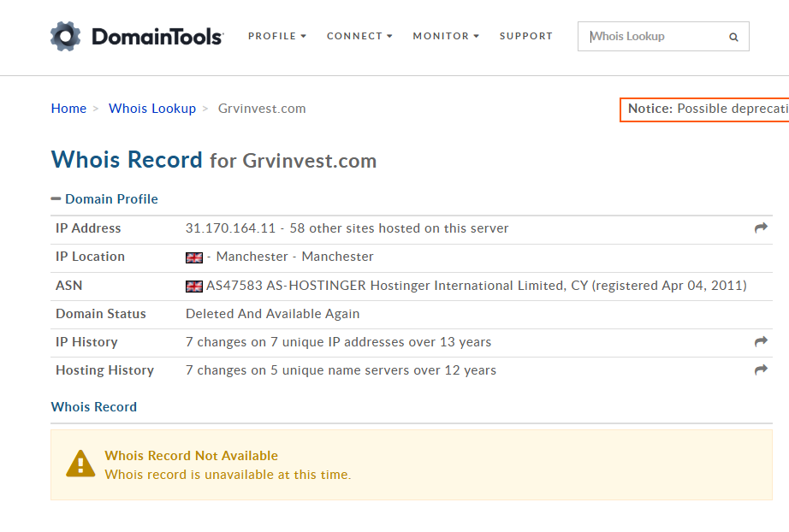
Task: Click the Whois Record section heading
Action: pyautogui.click(x=93, y=407)
